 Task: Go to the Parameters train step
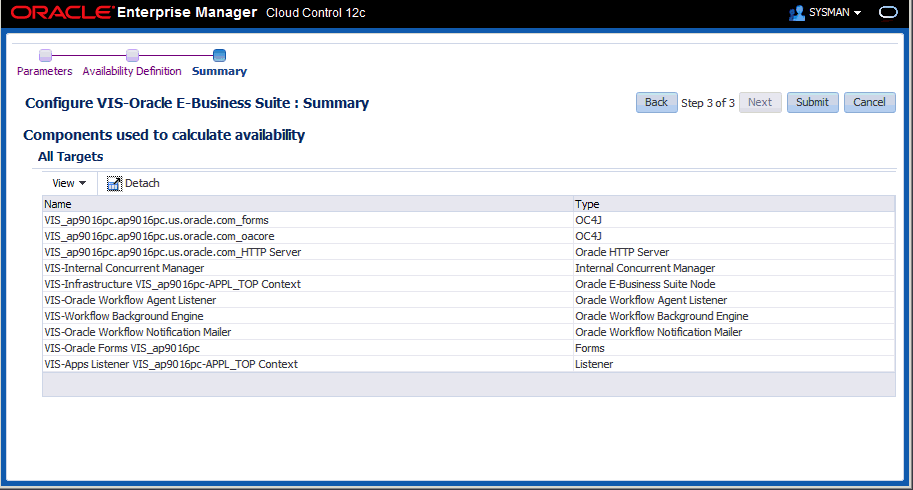tap(45, 71)
